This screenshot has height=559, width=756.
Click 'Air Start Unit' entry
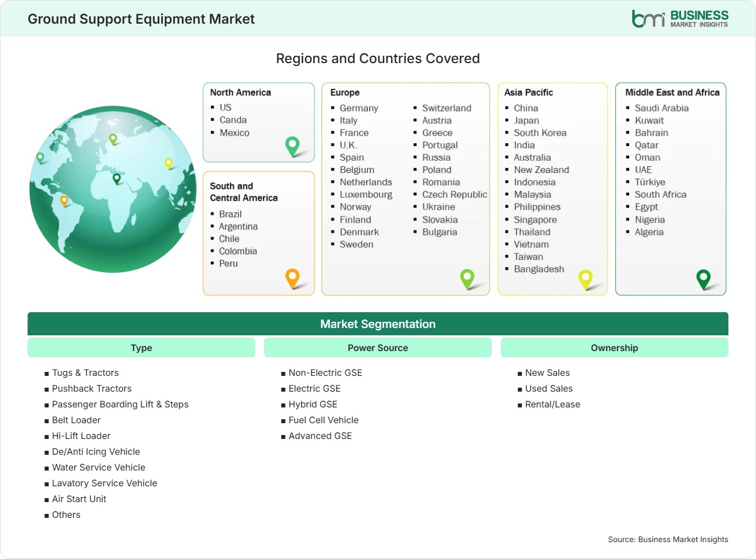click(x=79, y=499)
